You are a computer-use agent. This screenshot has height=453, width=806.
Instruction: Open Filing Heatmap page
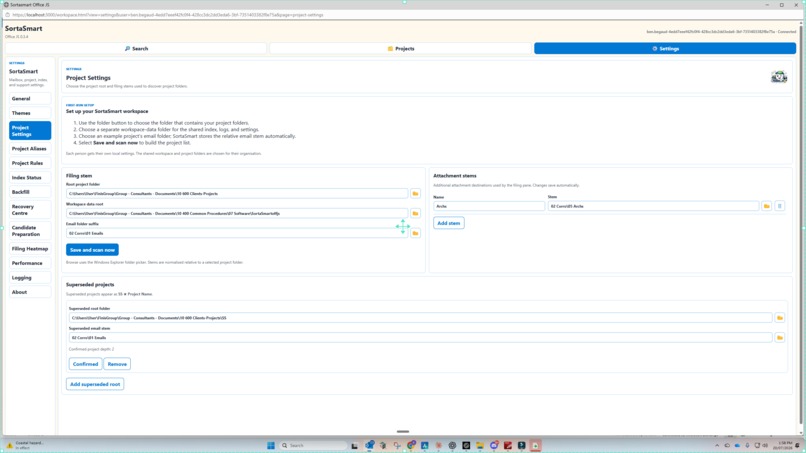pyautogui.click(x=30, y=249)
